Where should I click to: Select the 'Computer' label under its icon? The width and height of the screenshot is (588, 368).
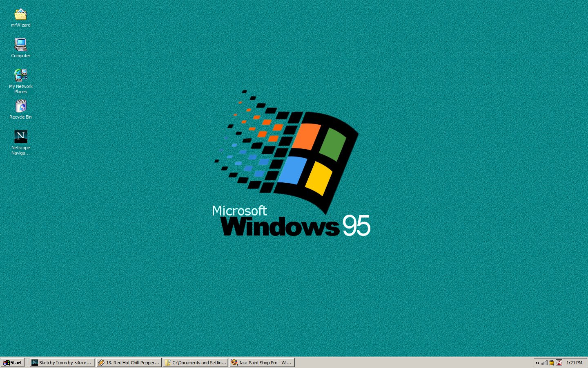(x=20, y=56)
